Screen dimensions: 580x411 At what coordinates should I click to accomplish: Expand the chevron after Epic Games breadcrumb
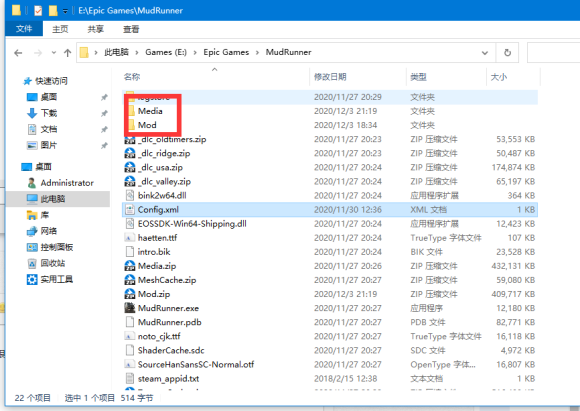click(257, 53)
